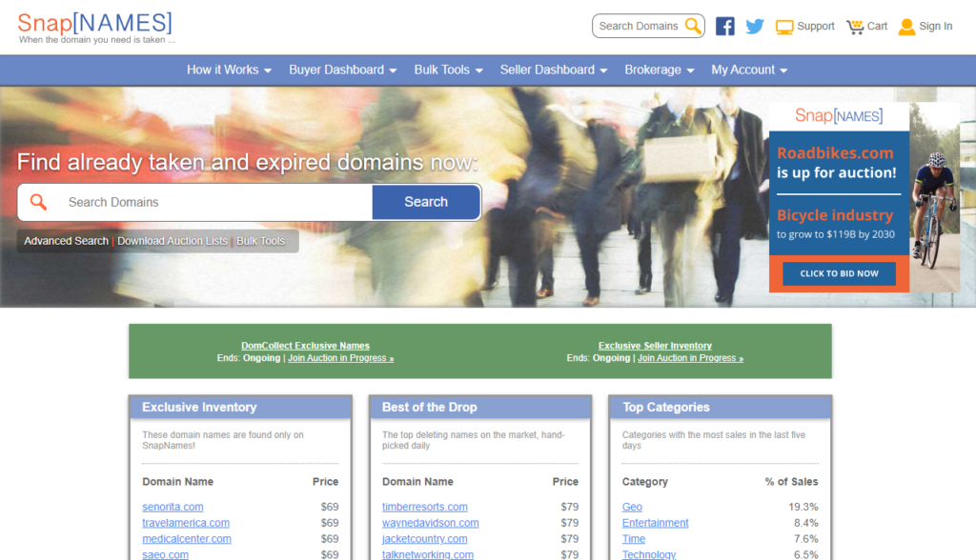Click the orange magnifier in hero search
Screen dimensions: 976x560
click(x=38, y=202)
